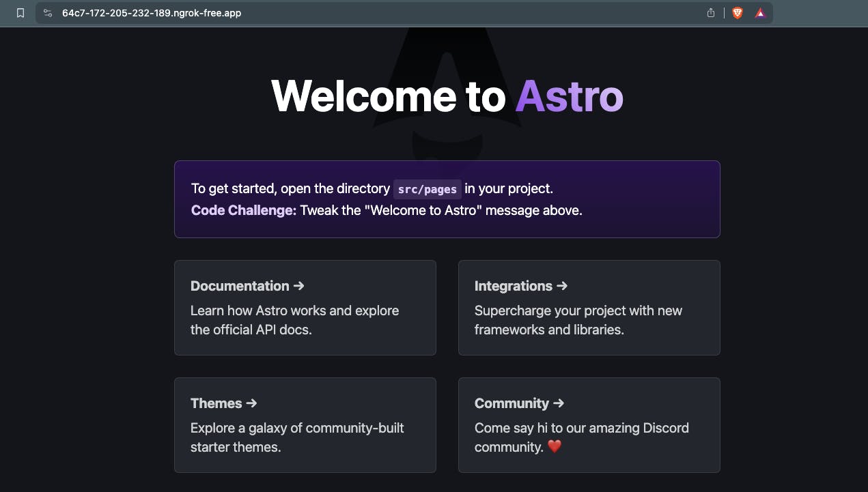This screenshot has height=492, width=868.
Task: Click the "Welcome to Astro" heading
Action: pos(447,96)
